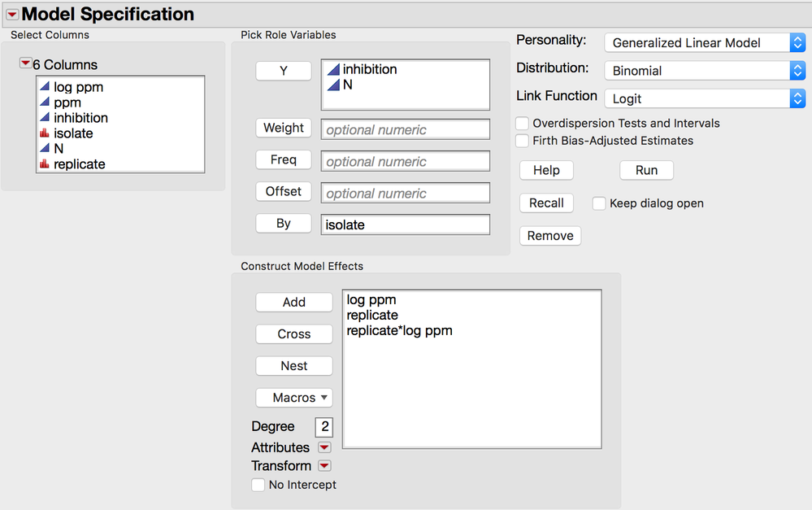The image size is (812, 510).
Task: Open the Macros menu button
Action: pos(294,398)
